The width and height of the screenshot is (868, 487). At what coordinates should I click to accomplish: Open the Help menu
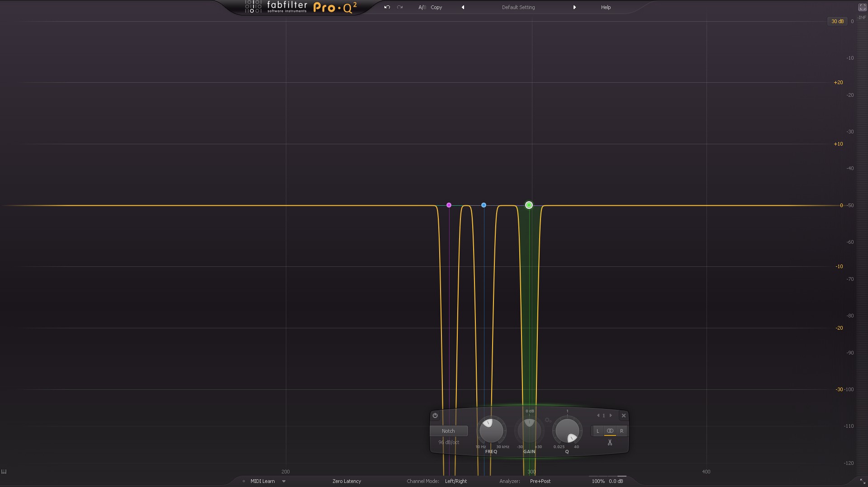[x=606, y=7]
